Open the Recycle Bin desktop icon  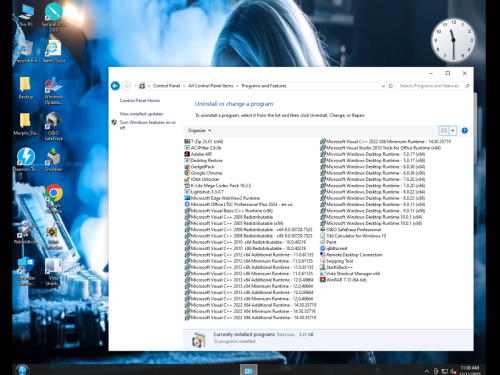click(x=25, y=52)
